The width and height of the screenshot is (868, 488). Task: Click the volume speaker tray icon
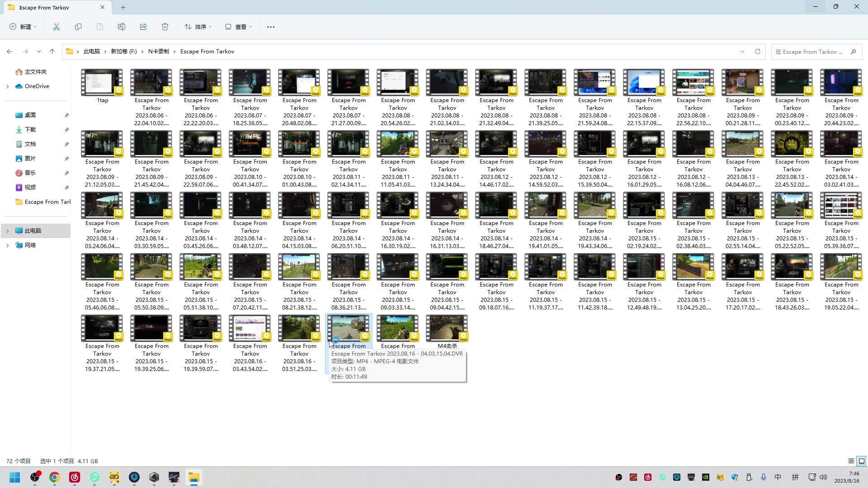823,477
